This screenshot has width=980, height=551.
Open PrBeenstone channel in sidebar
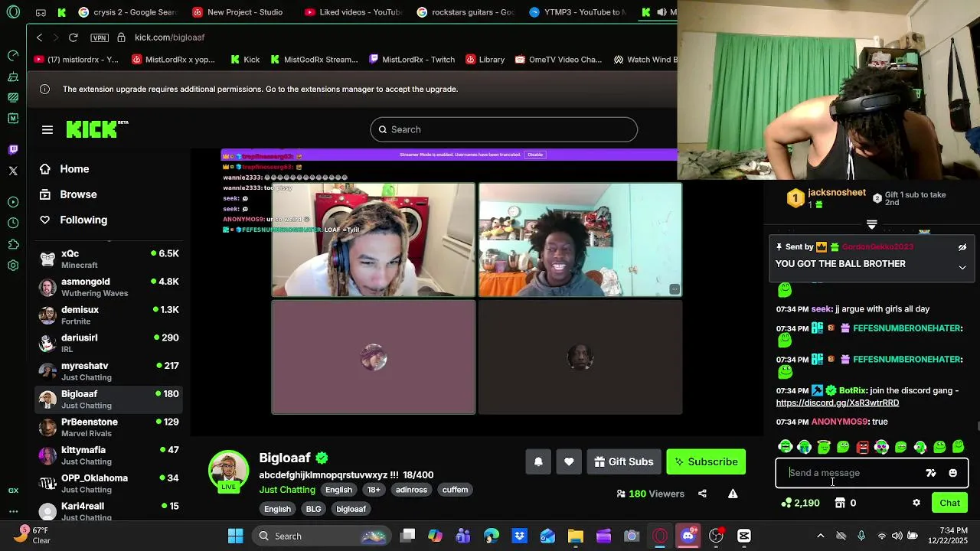click(110, 428)
